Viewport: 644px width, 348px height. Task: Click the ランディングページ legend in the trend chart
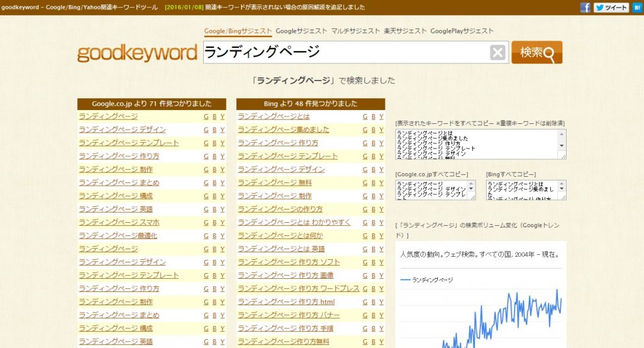(x=426, y=280)
